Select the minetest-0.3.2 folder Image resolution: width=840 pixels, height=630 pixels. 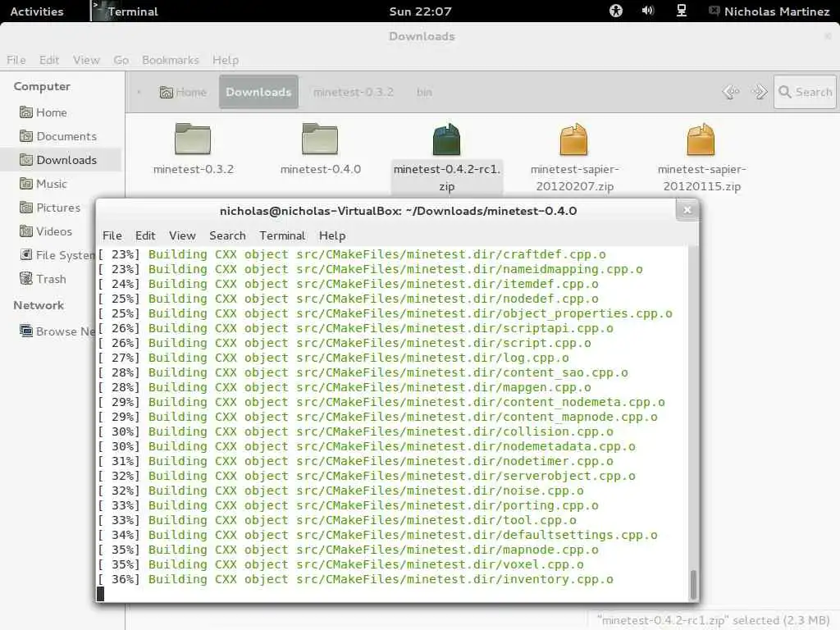(x=193, y=149)
